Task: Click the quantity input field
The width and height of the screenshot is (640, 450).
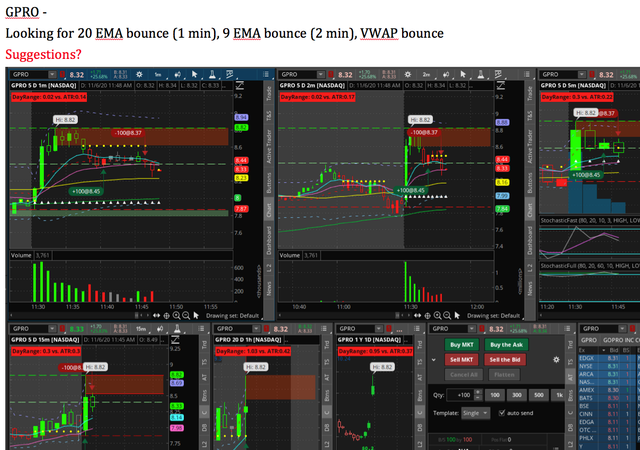Action: pyautogui.click(x=460, y=395)
